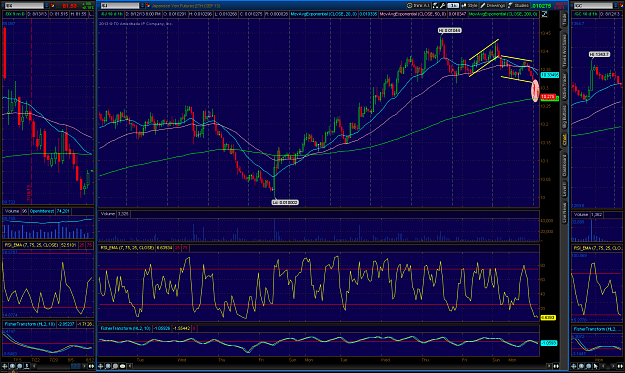Click the plus crosshair icon below left chart
The height and width of the screenshot is (373, 625).
[5, 366]
